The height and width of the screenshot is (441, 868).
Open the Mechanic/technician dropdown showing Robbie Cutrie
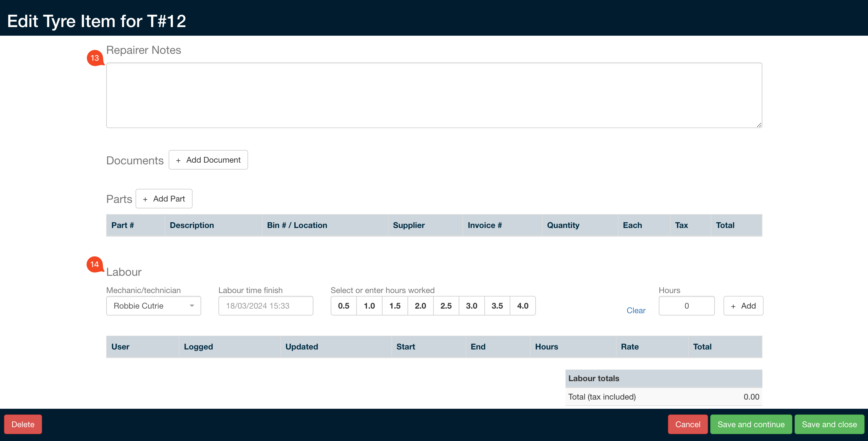(x=154, y=306)
